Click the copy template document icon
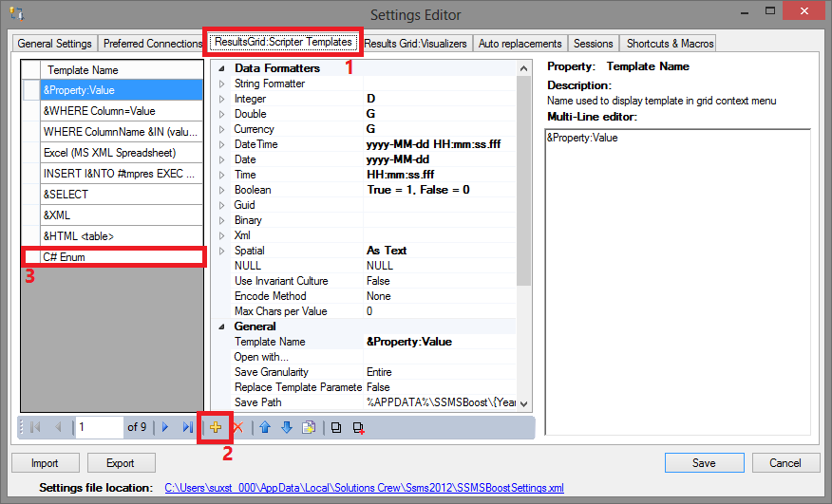This screenshot has height=504, width=832. (308, 427)
